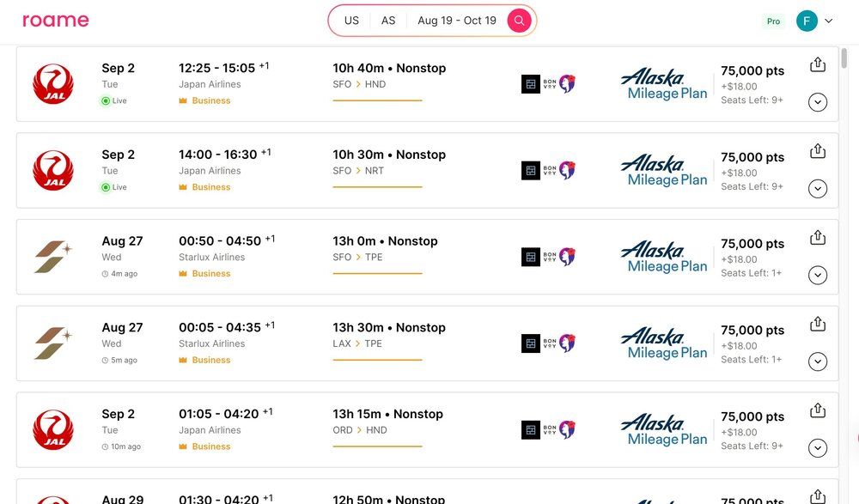Screen dimensions: 859x504
Task: Edit the origin field US
Action: [351, 21]
